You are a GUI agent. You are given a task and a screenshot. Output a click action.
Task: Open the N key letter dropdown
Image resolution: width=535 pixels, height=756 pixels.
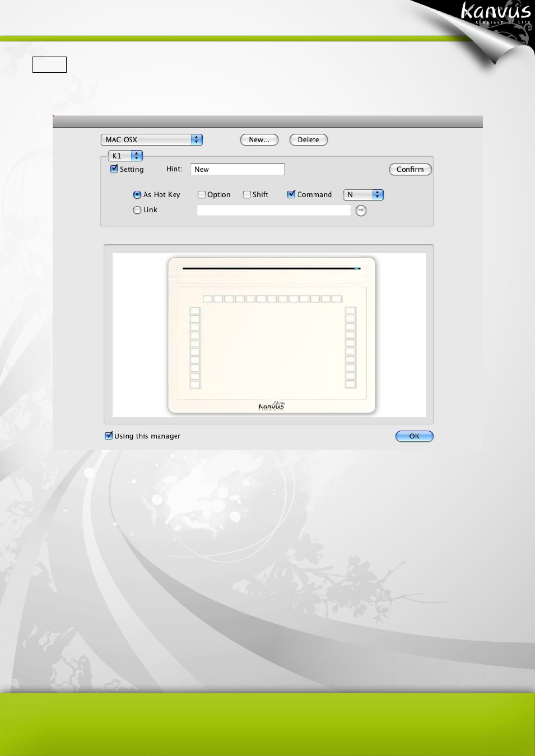[x=364, y=194]
